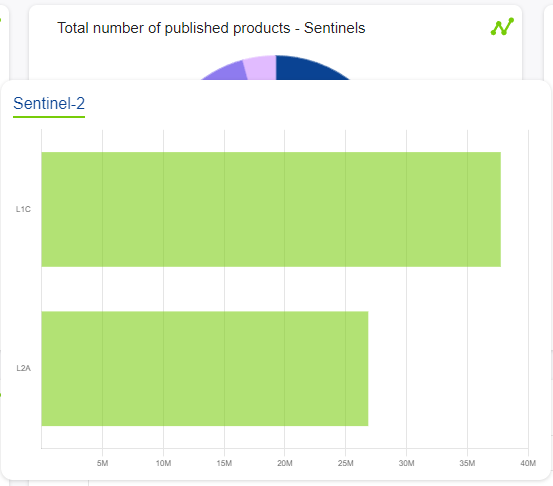Click the L2A green bar

pyautogui.click(x=205, y=369)
